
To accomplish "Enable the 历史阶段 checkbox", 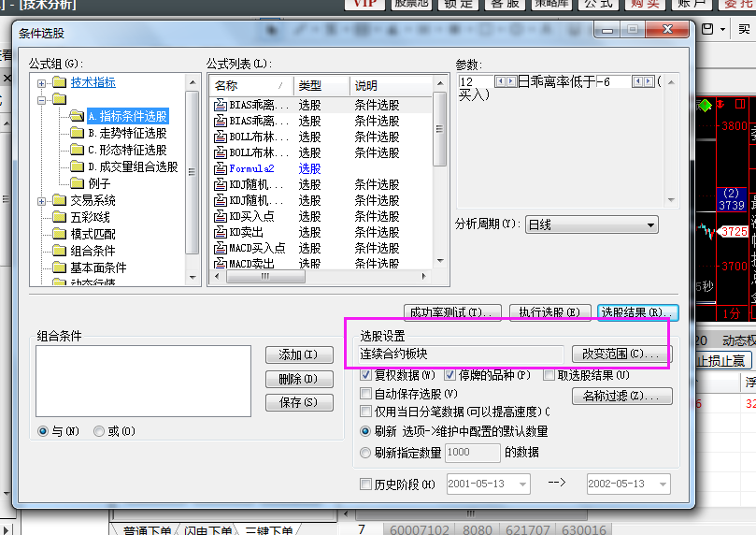I will click(x=366, y=484).
